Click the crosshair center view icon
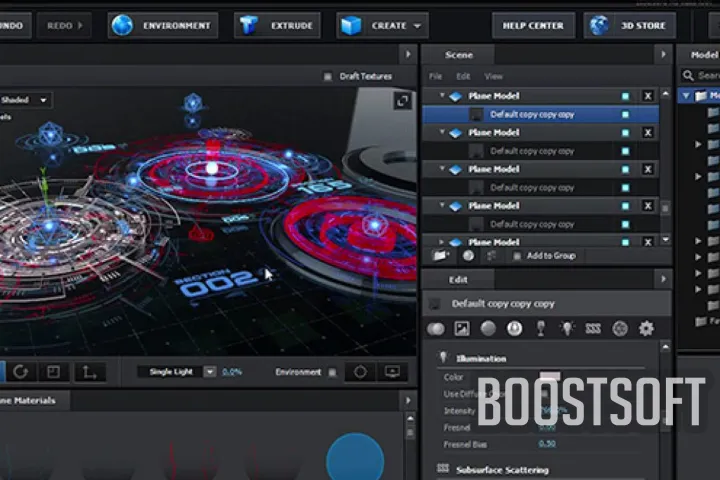This screenshot has height=480, width=720. point(360,372)
